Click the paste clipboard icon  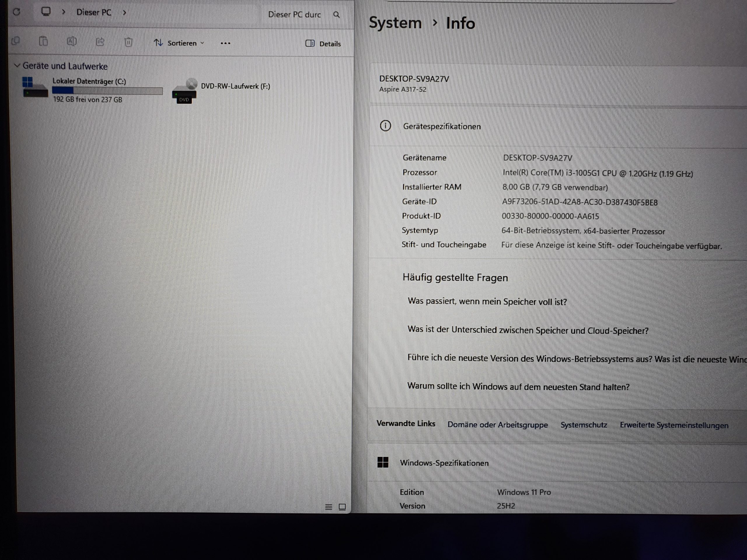(x=43, y=41)
